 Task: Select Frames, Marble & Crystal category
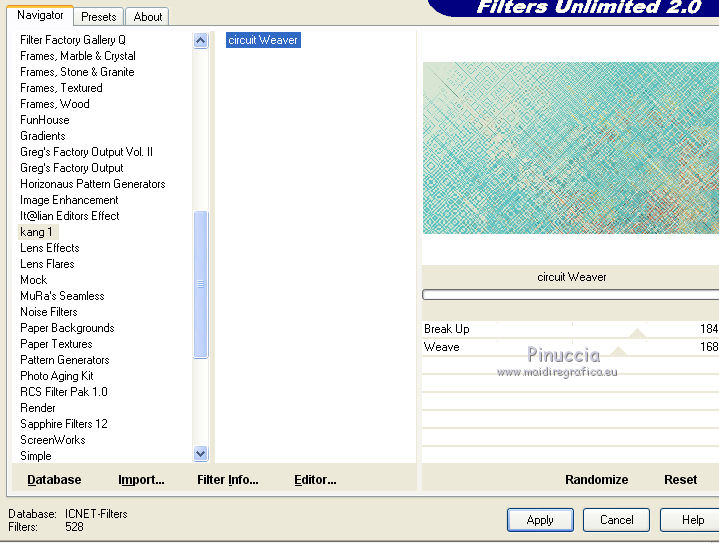coord(78,56)
